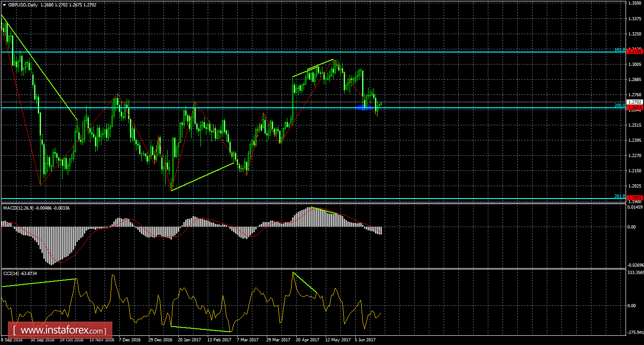Click the 1.2270 price scale value

tap(635, 155)
